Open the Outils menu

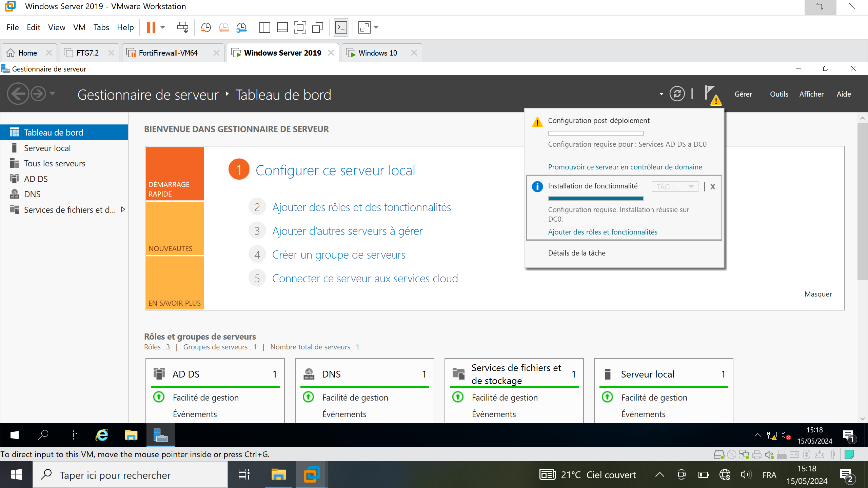click(x=779, y=94)
